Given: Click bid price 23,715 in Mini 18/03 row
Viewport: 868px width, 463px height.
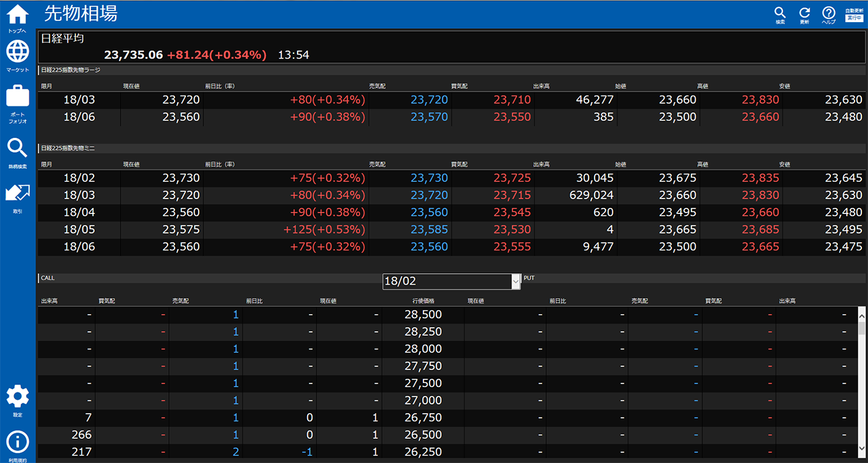Looking at the screenshot, I should click(512, 195).
